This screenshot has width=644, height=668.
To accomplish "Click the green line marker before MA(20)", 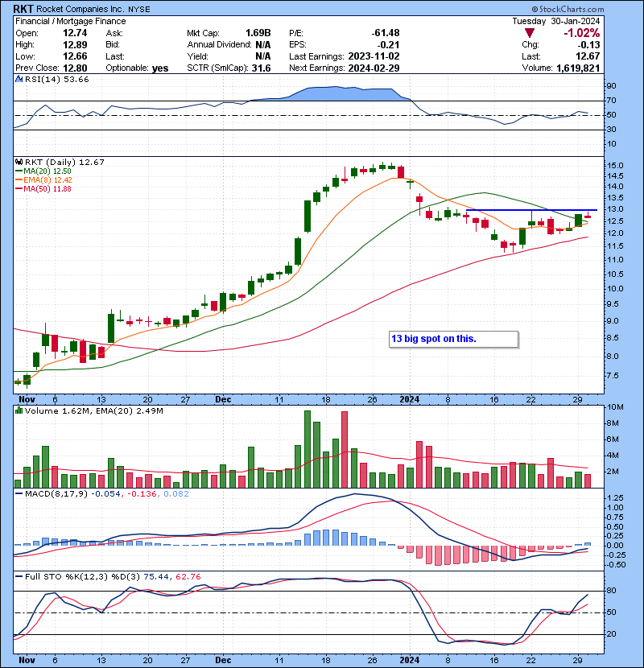I will 19,171.
